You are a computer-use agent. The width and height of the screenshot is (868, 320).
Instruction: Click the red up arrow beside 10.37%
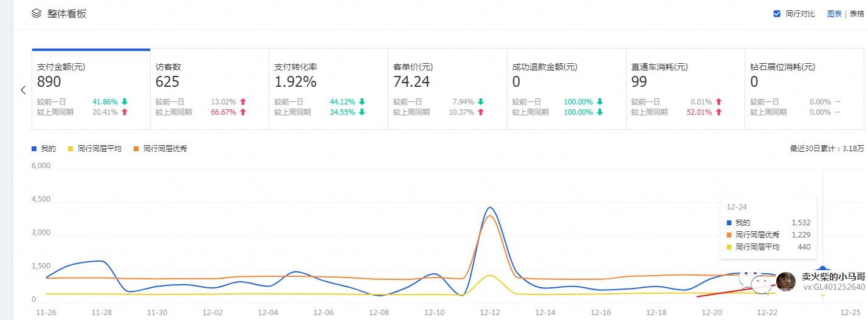(x=481, y=112)
